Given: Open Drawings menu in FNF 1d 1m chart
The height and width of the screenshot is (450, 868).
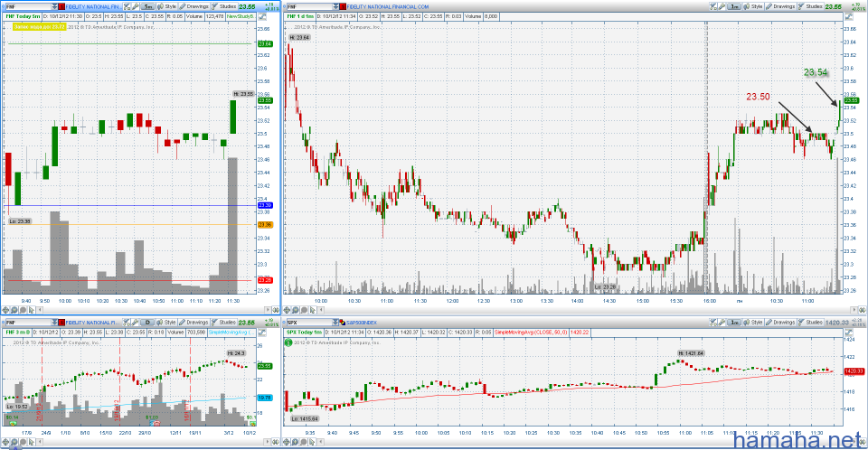Looking at the screenshot, I should pos(780,6).
